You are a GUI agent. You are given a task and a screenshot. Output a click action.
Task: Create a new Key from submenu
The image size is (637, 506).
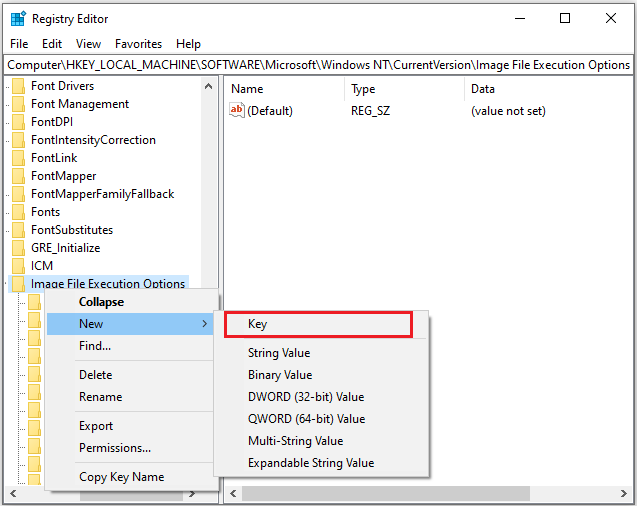click(318, 324)
